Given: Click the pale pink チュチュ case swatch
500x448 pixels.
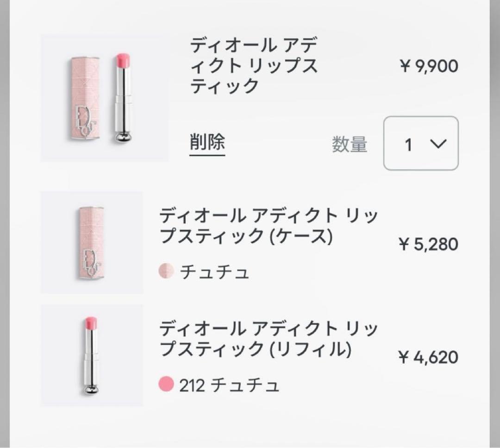Looking at the screenshot, I should coord(166,271).
